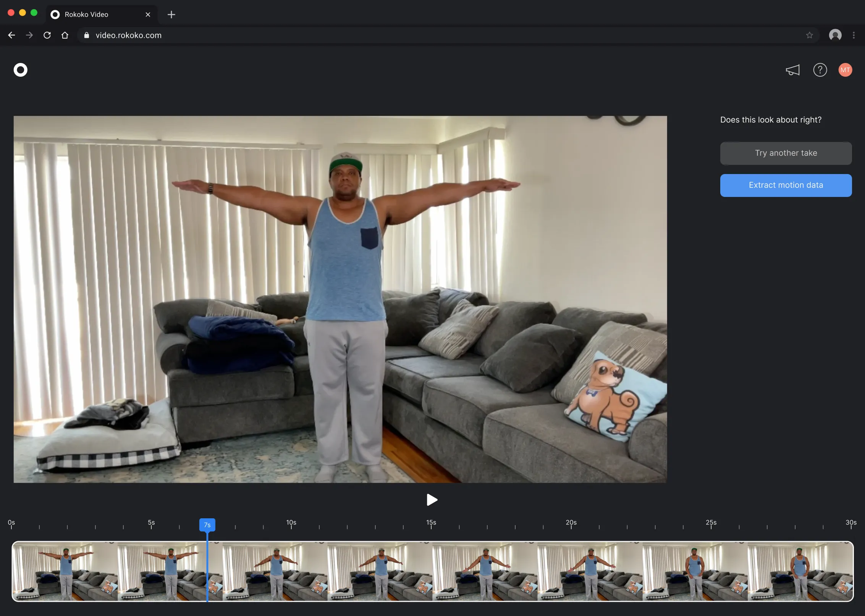865x616 pixels.
Task: Click Try another take button
Action: tap(786, 153)
